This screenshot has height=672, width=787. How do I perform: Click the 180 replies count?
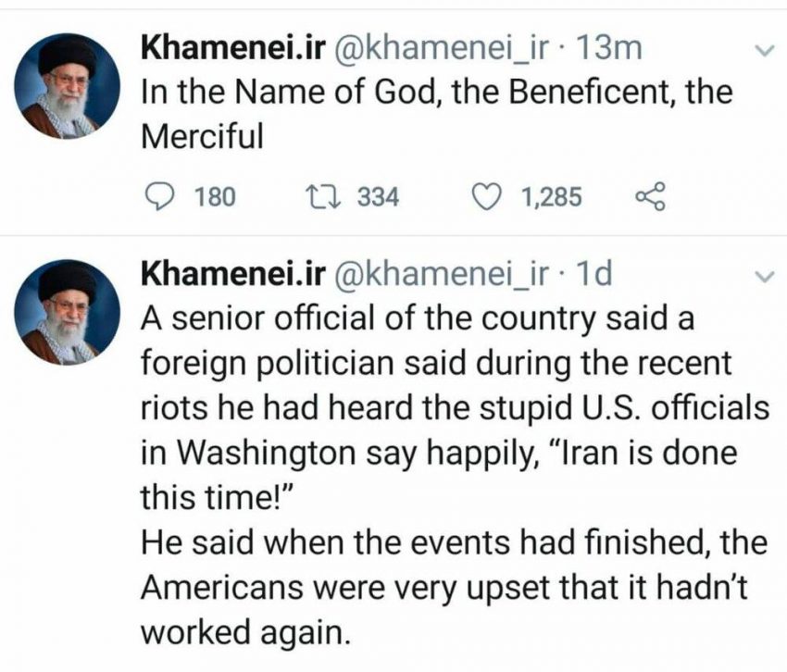pos(217,196)
